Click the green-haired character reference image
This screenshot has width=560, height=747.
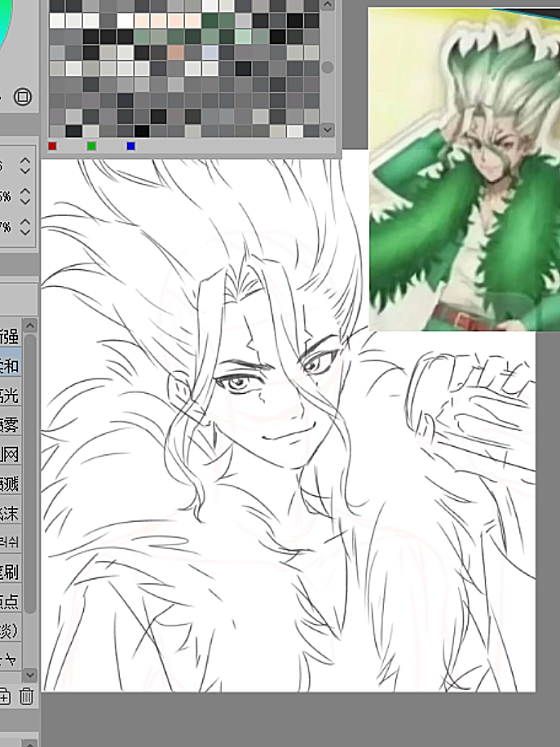pos(465,169)
